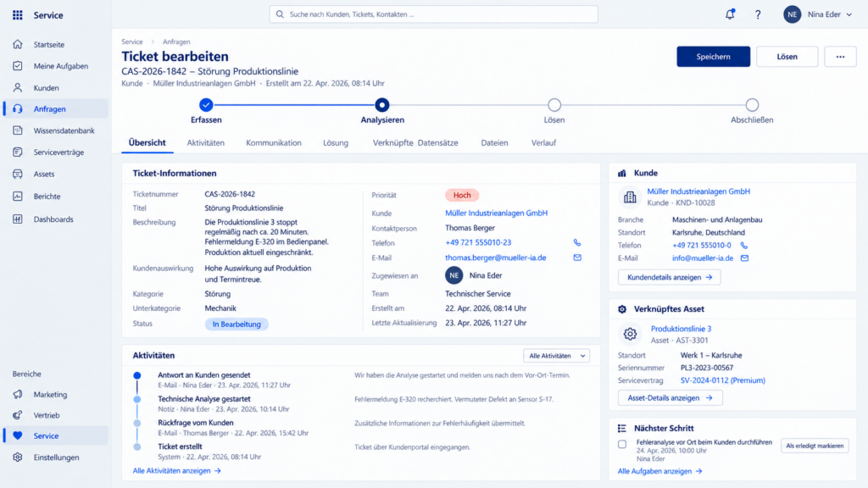The height and width of the screenshot is (488, 868).
Task: Click the Anfragen breadcrumb link
Action: click(x=176, y=42)
